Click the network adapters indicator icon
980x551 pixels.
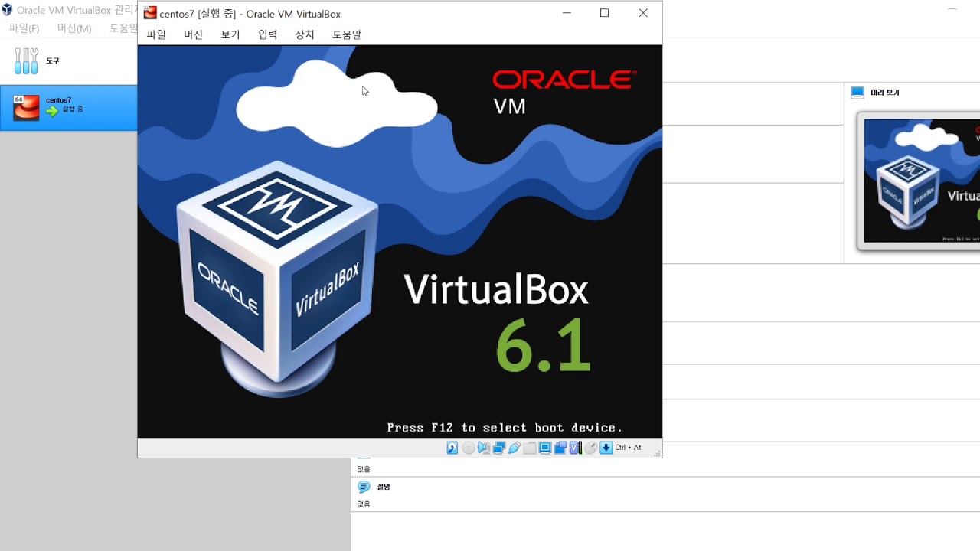pyautogui.click(x=499, y=448)
